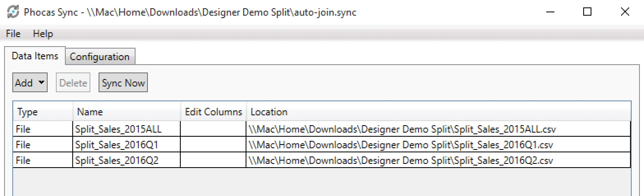
Task: Open the Help menu
Action: click(x=43, y=34)
